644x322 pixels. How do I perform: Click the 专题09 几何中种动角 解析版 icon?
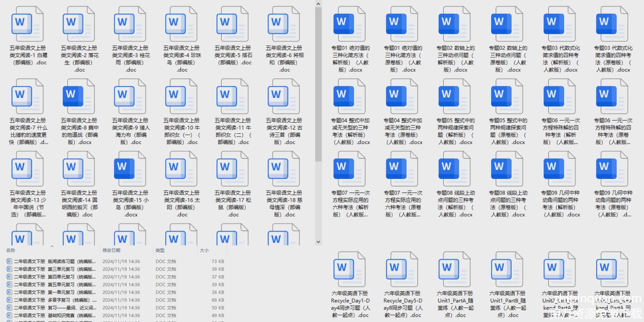(x=560, y=169)
